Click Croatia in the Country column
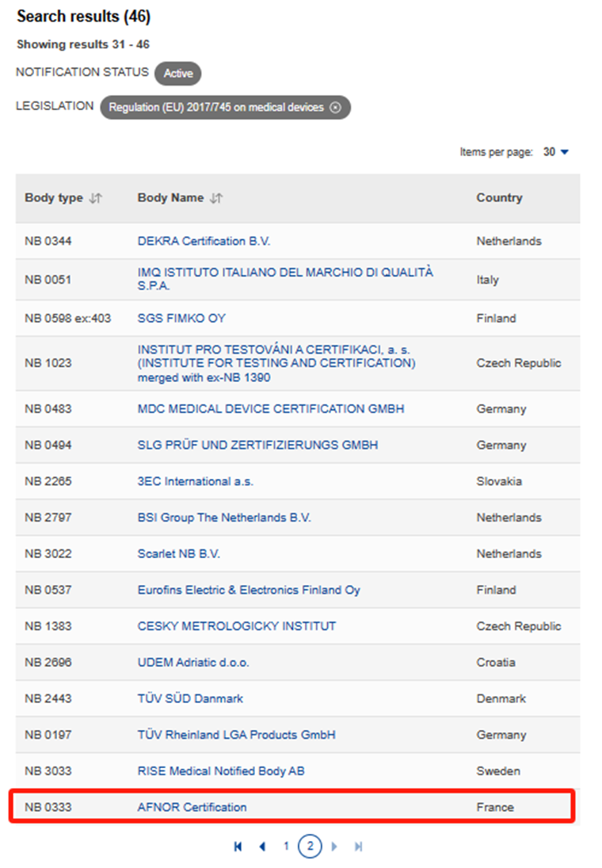The width and height of the screenshot is (602, 868). pos(496,663)
